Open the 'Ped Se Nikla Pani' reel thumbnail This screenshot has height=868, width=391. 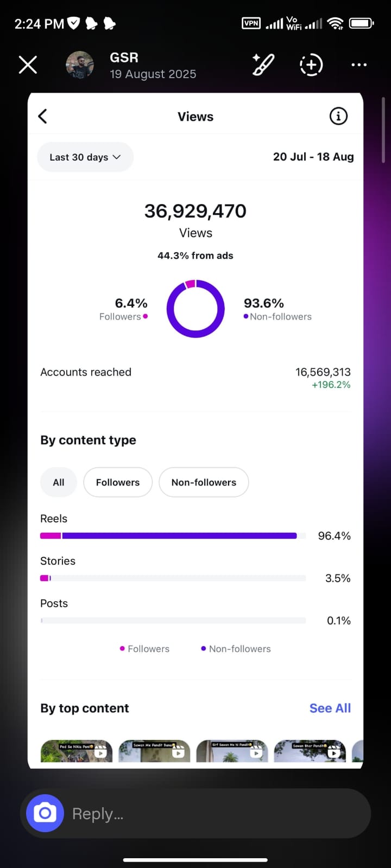click(x=76, y=751)
